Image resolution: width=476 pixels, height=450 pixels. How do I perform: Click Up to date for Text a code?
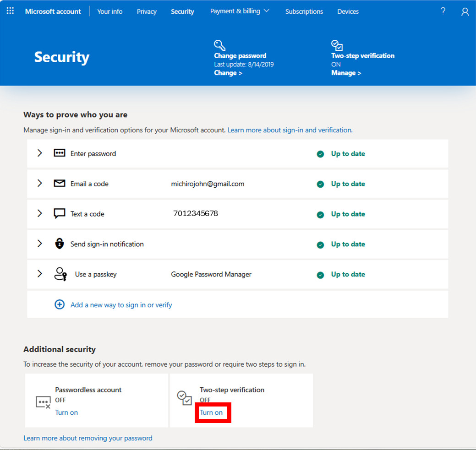[348, 214]
